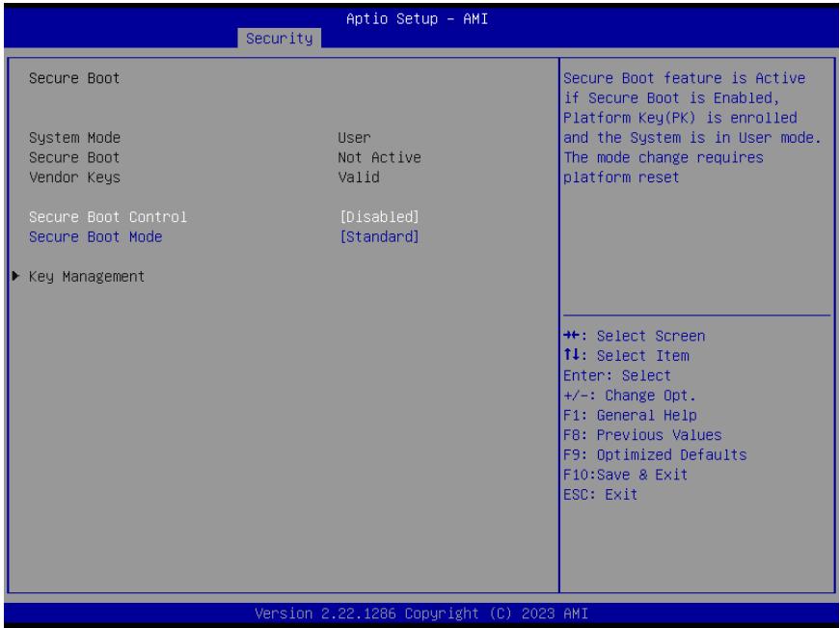840x628 pixels.
Task: Click the F10:Save & Exit hint
Action: (625, 475)
